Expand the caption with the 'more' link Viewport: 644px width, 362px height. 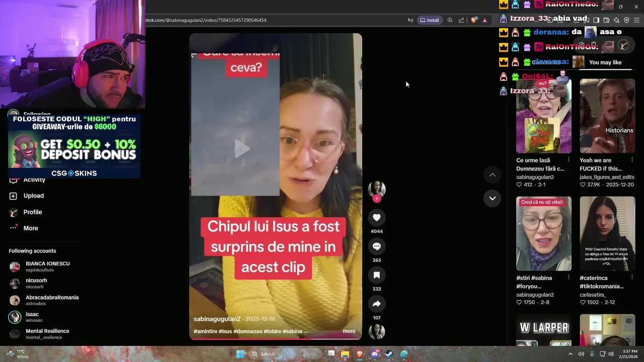tap(349, 331)
